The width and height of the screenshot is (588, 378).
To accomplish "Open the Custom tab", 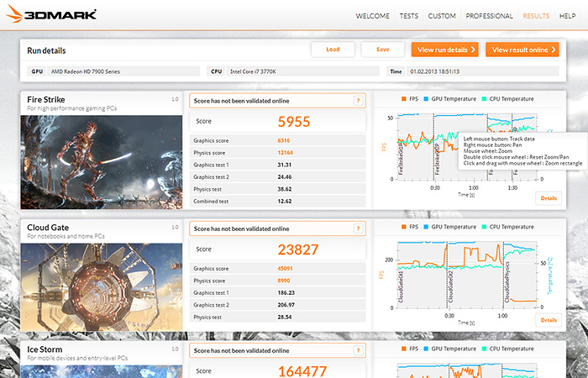I will [442, 16].
